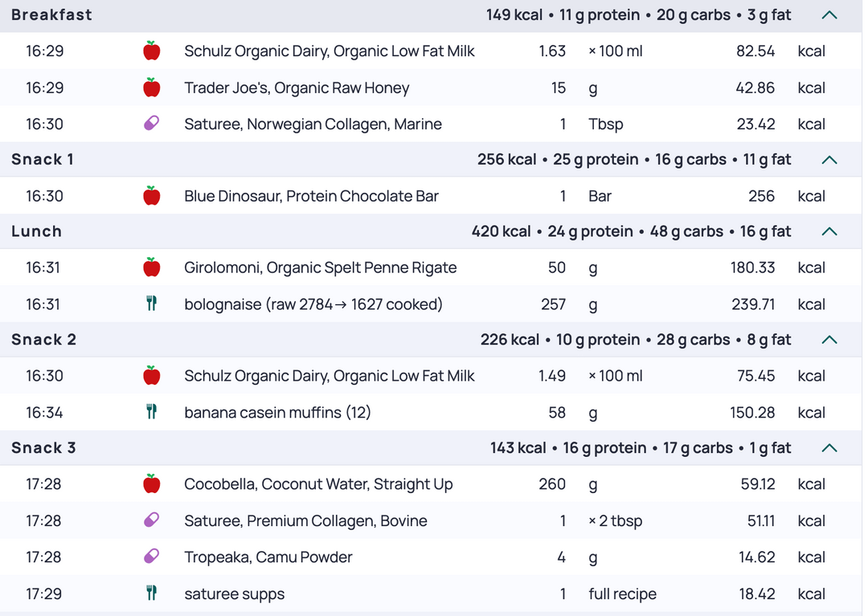
Task: Click pill icon for Norwegian Collagen, Marine
Action: click(x=151, y=124)
